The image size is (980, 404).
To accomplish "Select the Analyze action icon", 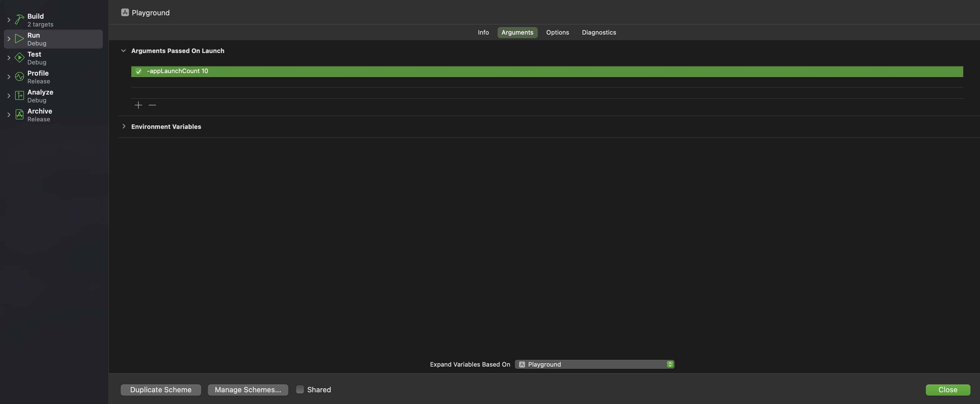I will point(19,95).
